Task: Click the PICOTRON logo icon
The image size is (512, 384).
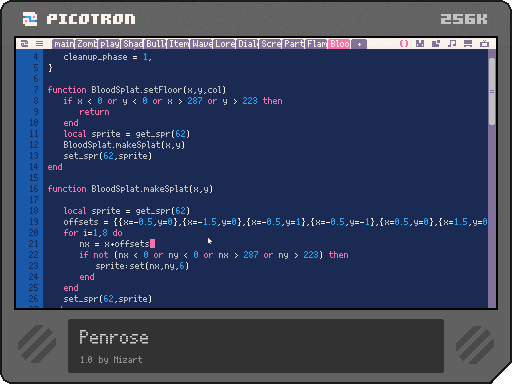Action: tap(30, 19)
